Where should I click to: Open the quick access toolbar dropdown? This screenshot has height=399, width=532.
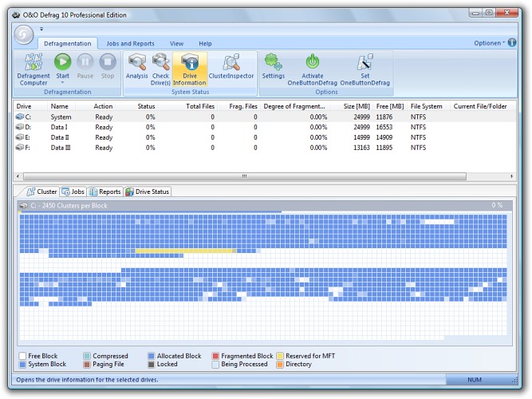pyautogui.click(x=41, y=29)
